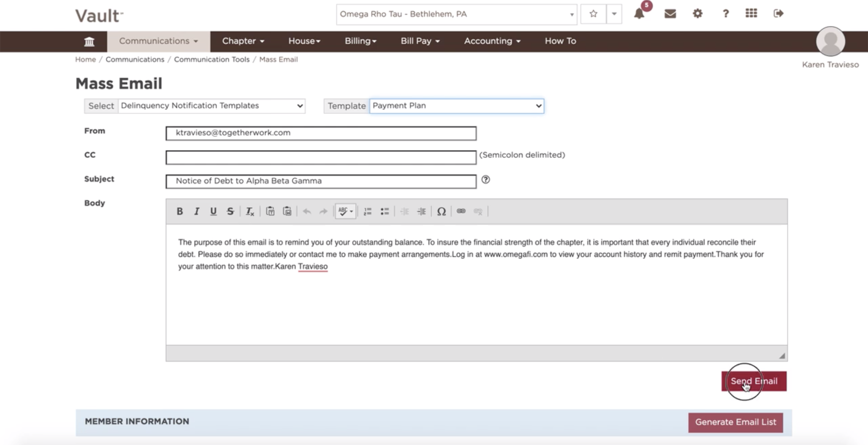Click Generate Email List button
The height and width of the screenshot is (445, 868).
[x=735, y=422]
